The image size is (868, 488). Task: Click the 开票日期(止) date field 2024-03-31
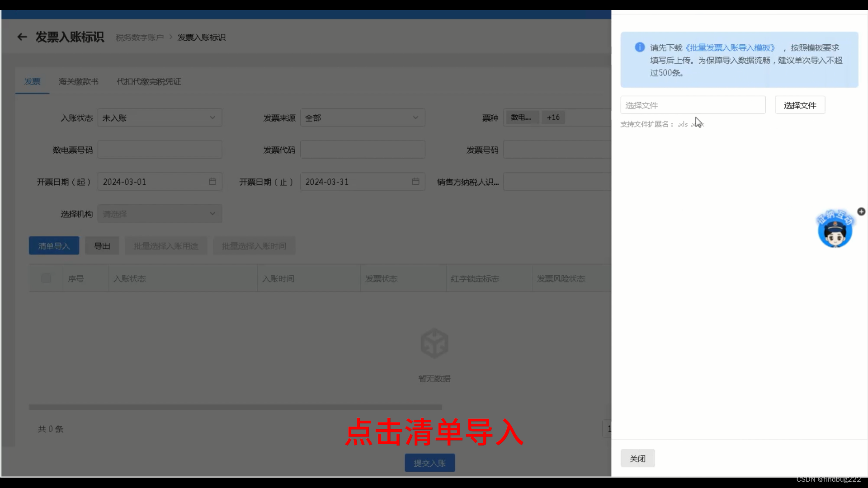click(363, 182)
